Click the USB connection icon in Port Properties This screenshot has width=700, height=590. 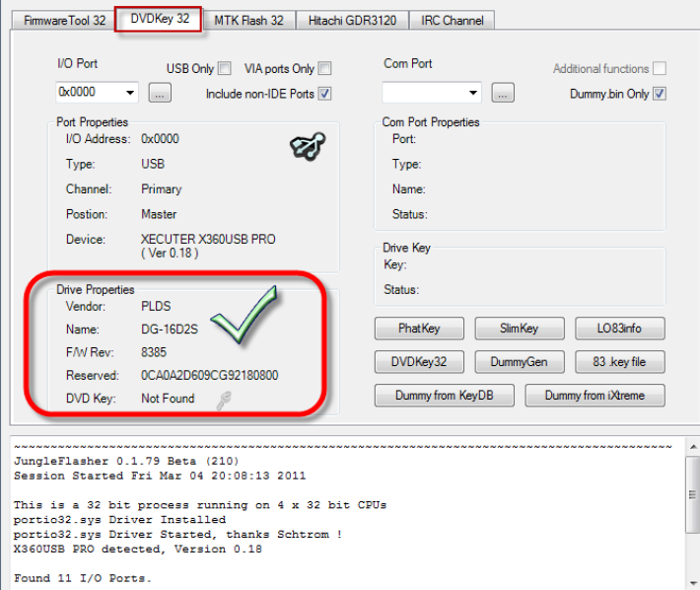tap(308, 146)
